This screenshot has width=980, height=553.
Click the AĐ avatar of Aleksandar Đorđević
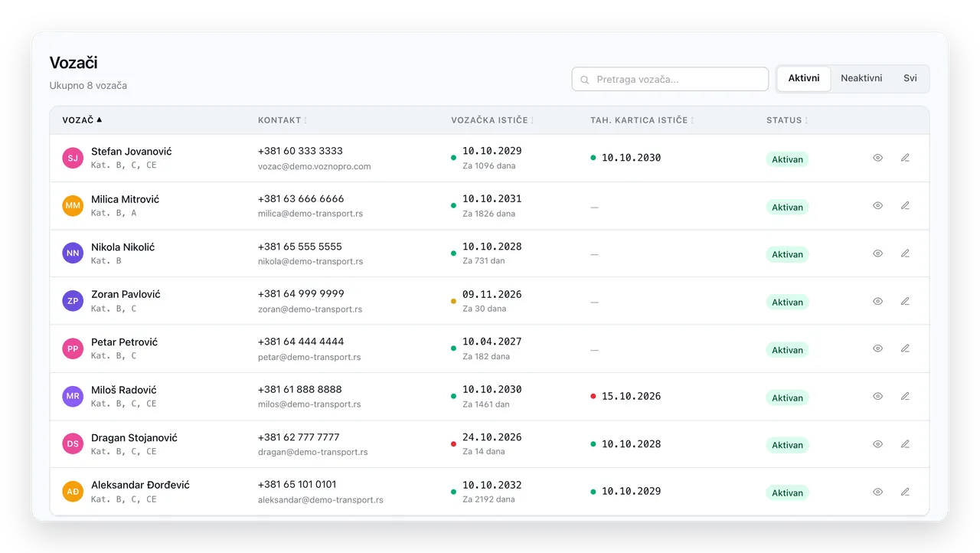73,492
